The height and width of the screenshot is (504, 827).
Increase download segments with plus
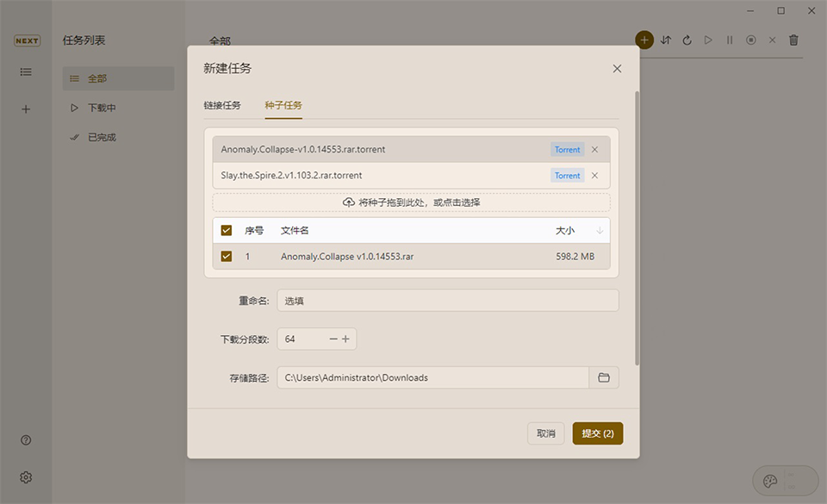pos(345,339)
